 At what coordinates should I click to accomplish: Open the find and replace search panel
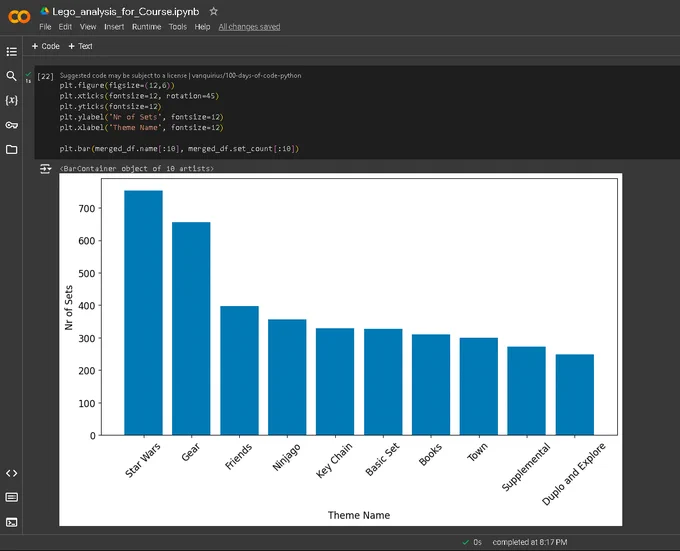click(11, 76)
